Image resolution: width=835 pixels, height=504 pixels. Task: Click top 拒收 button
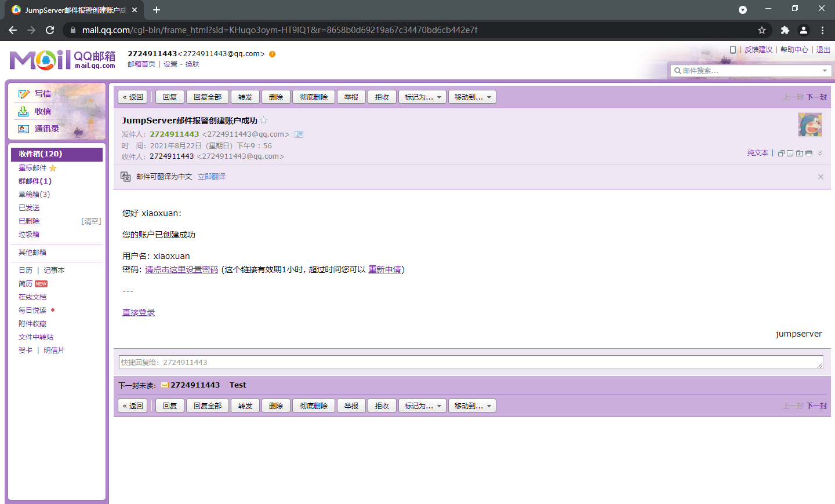tap(382, 97)
